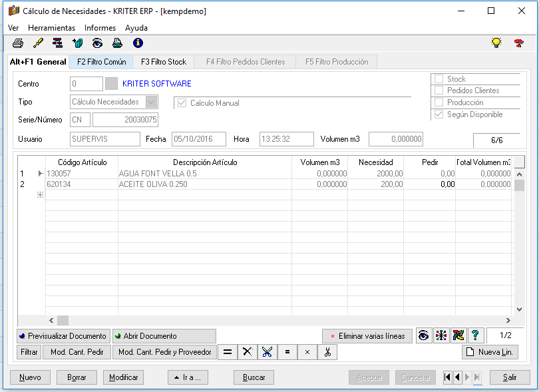Click the Previsualizar Documento button

tap(64, 336)
